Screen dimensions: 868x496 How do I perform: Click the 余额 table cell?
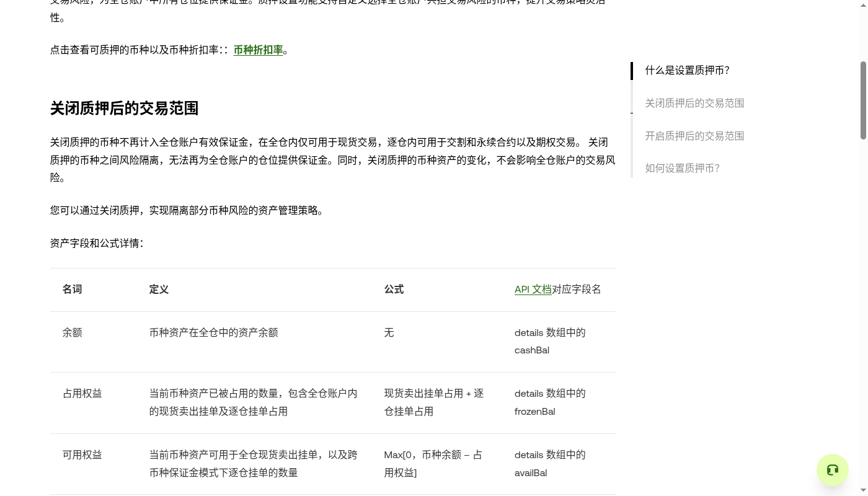(x=72, y=333)
